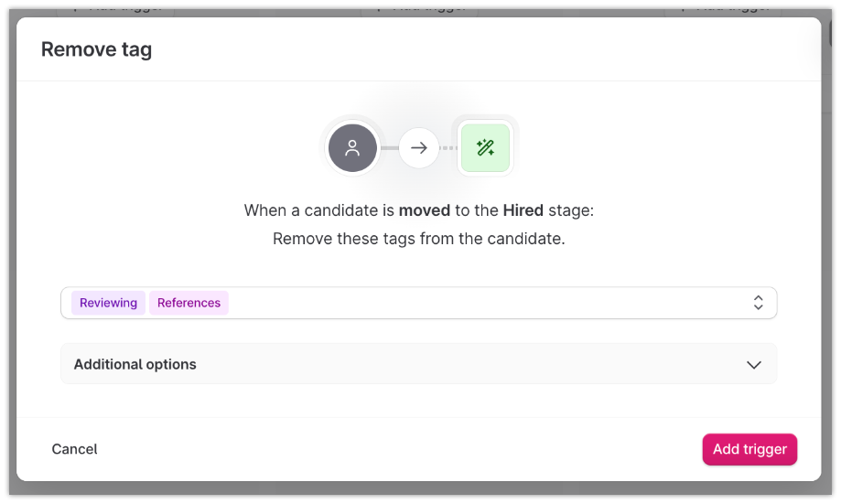This screenshot has width=841, height=504.
Task: Click the Remove tag dialog title
Action: pos(96,50)
